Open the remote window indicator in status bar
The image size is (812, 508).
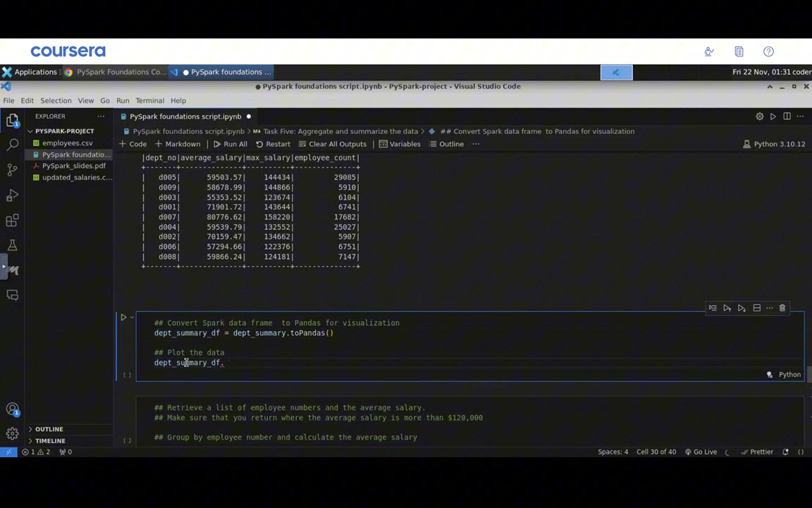point(8,452)
